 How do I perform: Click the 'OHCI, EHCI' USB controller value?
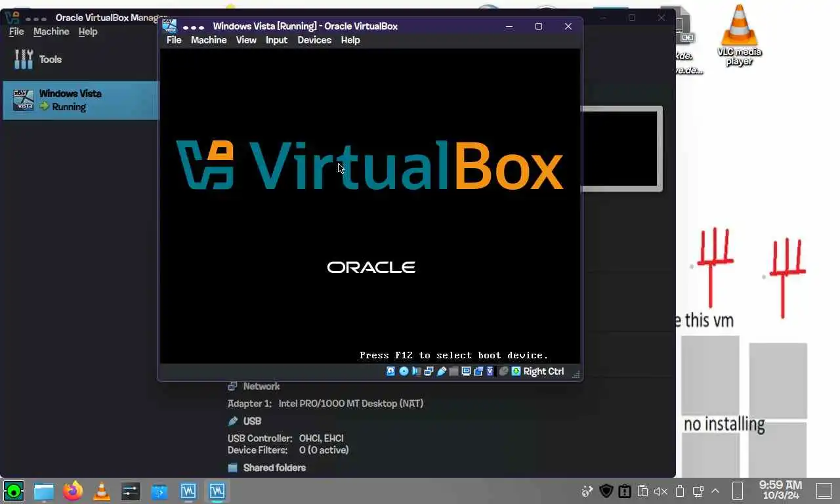(x=322, y=438)
